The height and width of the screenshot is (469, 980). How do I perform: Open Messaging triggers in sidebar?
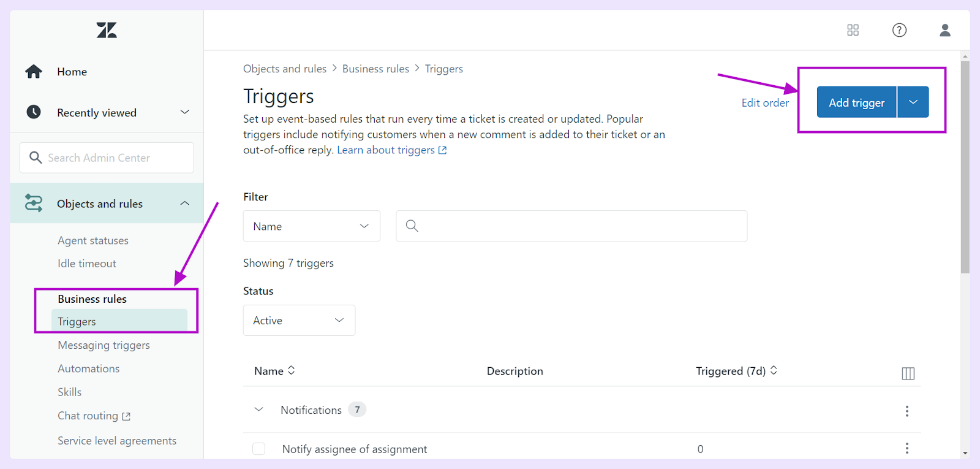104,345
